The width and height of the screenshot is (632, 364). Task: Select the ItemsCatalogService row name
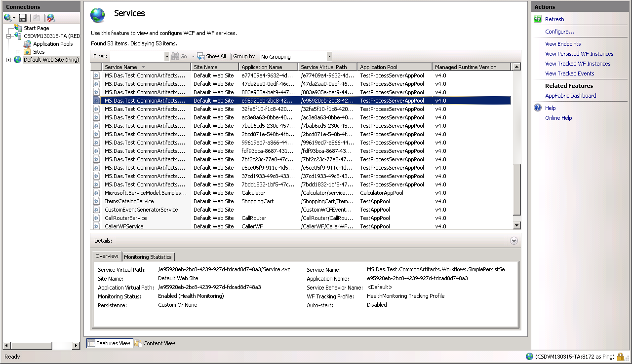click(129, 201)
